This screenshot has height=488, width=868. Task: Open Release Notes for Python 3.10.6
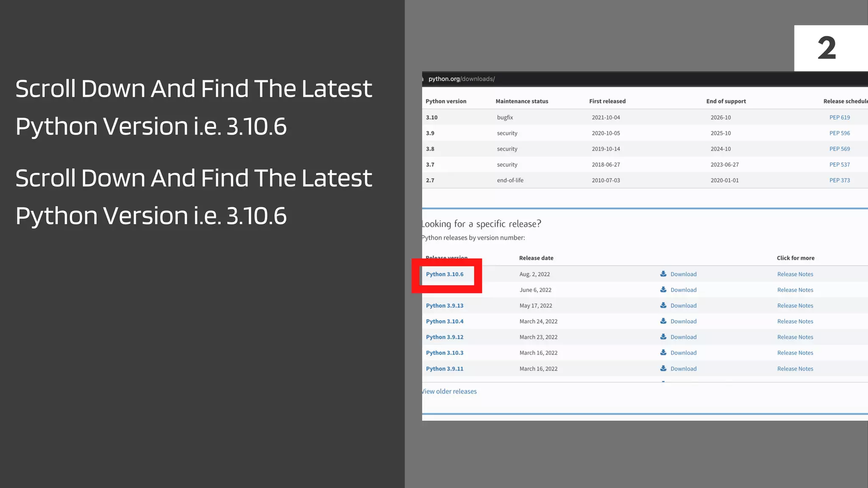point(795,274)
